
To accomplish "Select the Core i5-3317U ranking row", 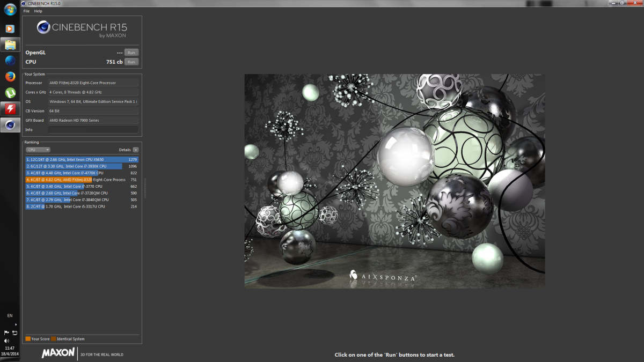I will tap(82, 206).
